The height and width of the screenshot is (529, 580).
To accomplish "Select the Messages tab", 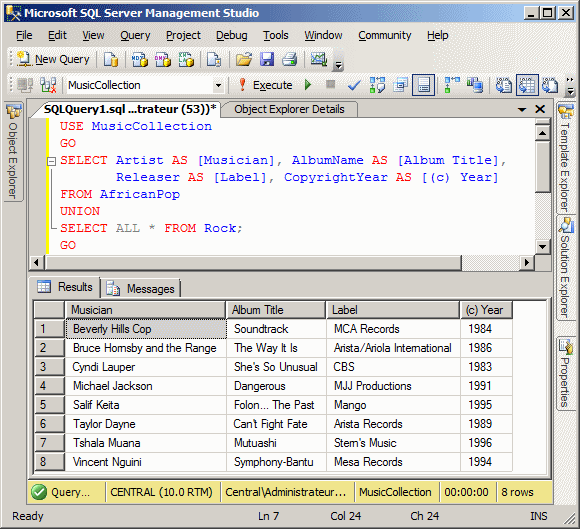I will click(x=141, y=289).
